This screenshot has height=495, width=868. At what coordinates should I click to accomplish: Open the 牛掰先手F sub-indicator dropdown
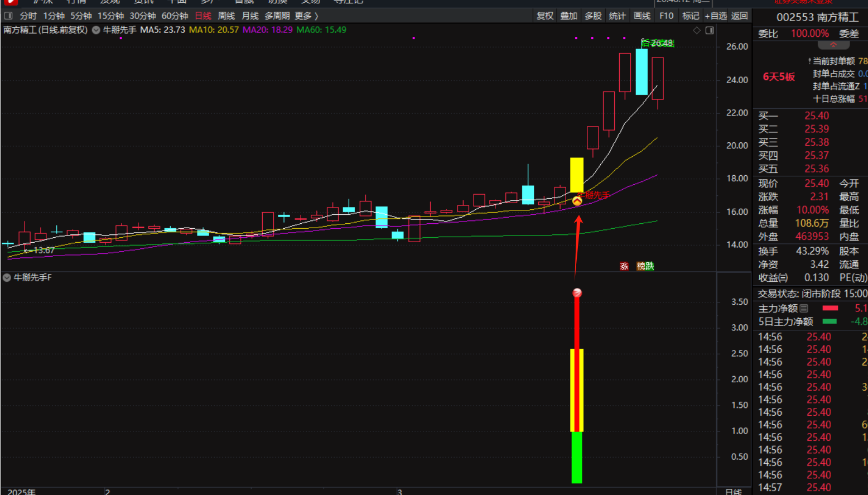(x=7, y=277)
